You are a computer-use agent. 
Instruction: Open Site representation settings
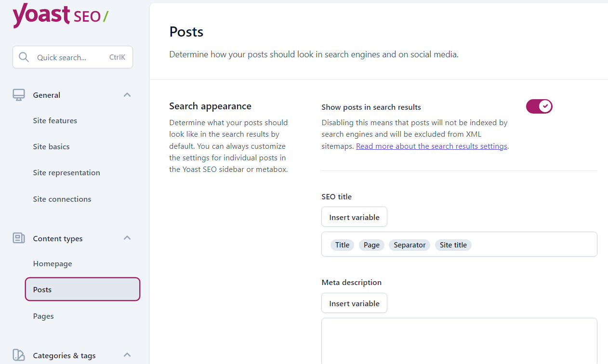(66, 172)
